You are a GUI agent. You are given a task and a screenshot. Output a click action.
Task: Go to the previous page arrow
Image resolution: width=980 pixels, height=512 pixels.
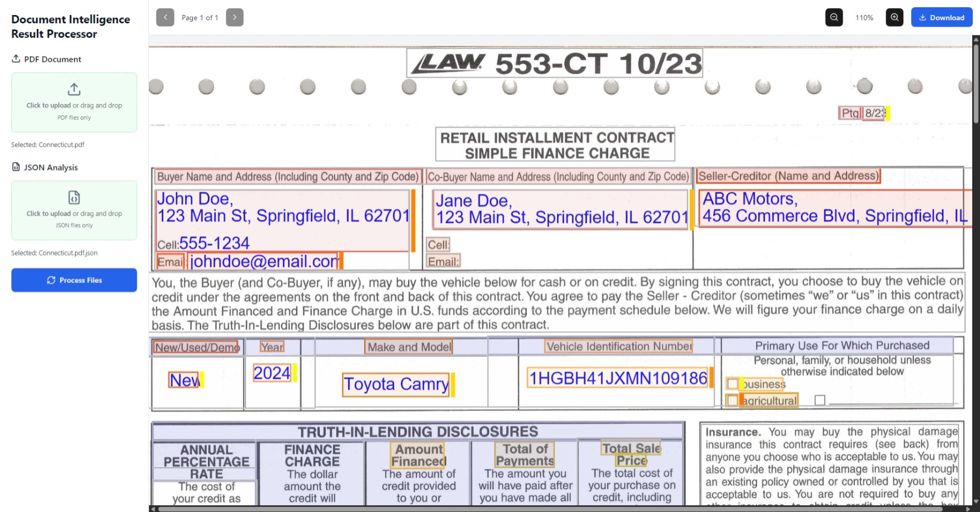pos(165,18)
